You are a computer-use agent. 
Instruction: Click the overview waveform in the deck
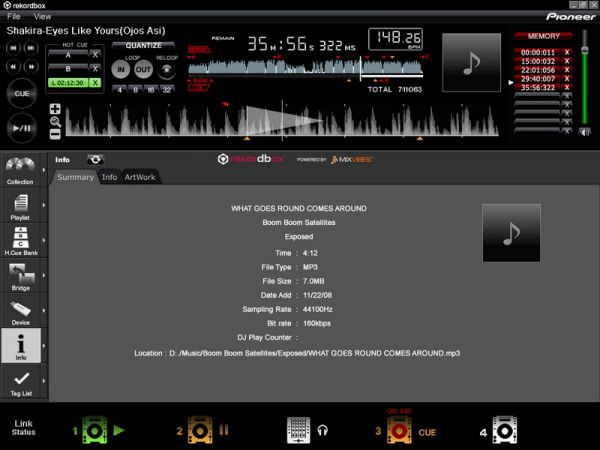coord(306,67)
